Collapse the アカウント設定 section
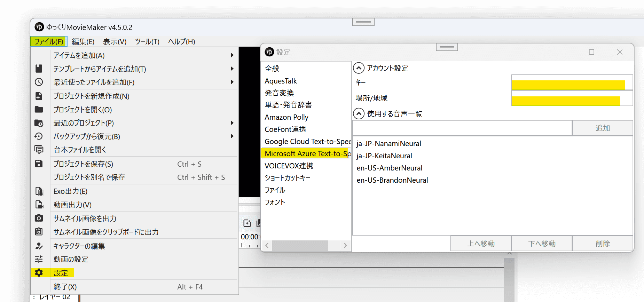Viewport: 644px width, 302px height. point(359,68)
